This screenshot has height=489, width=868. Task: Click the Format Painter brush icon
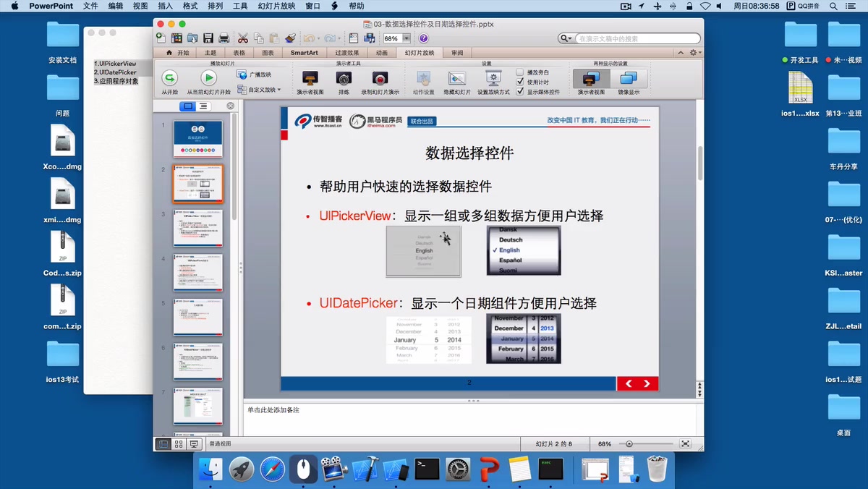click(289, 38)
